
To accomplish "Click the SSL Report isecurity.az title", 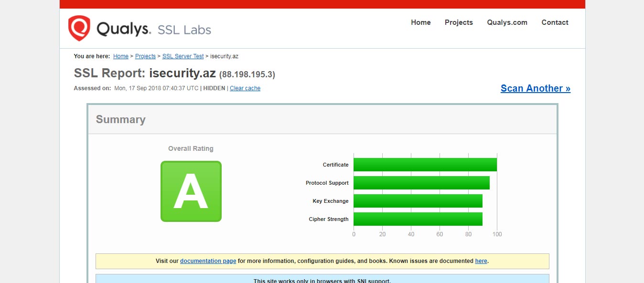I will [x=145, y=73].
